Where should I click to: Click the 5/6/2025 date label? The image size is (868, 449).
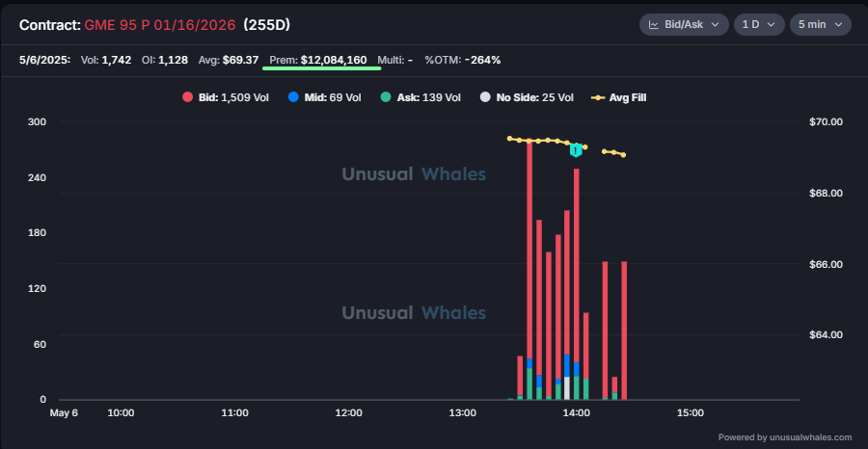44,60
